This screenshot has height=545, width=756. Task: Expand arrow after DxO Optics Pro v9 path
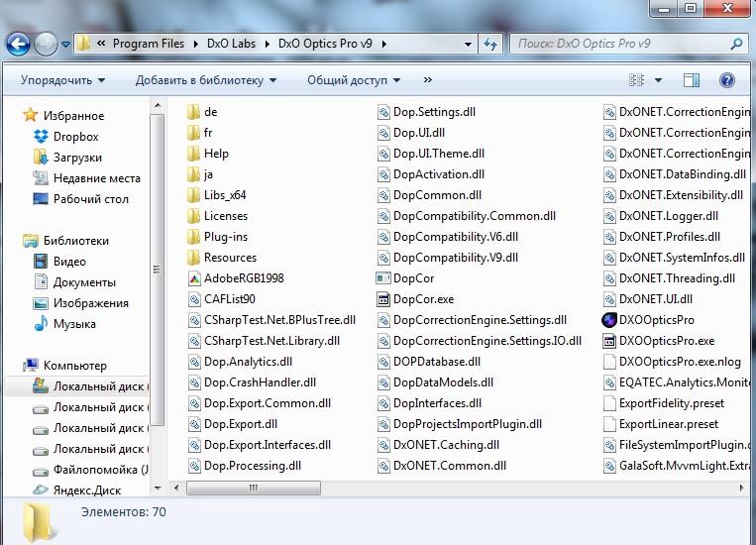click(384, 45)
